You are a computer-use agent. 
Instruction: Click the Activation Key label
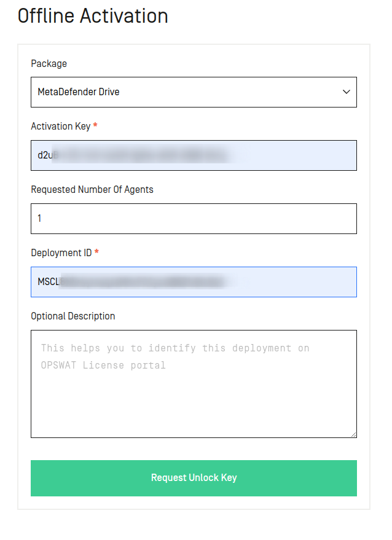[x=61, y=127]
